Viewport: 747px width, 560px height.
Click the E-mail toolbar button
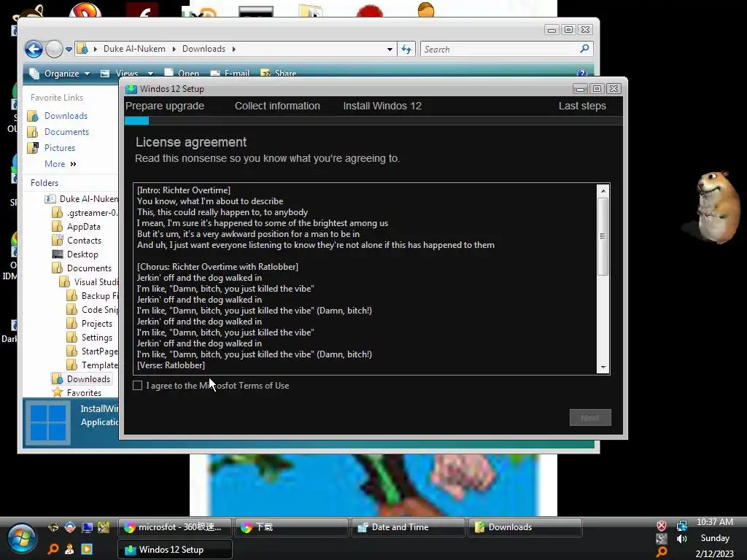point(230,74)
